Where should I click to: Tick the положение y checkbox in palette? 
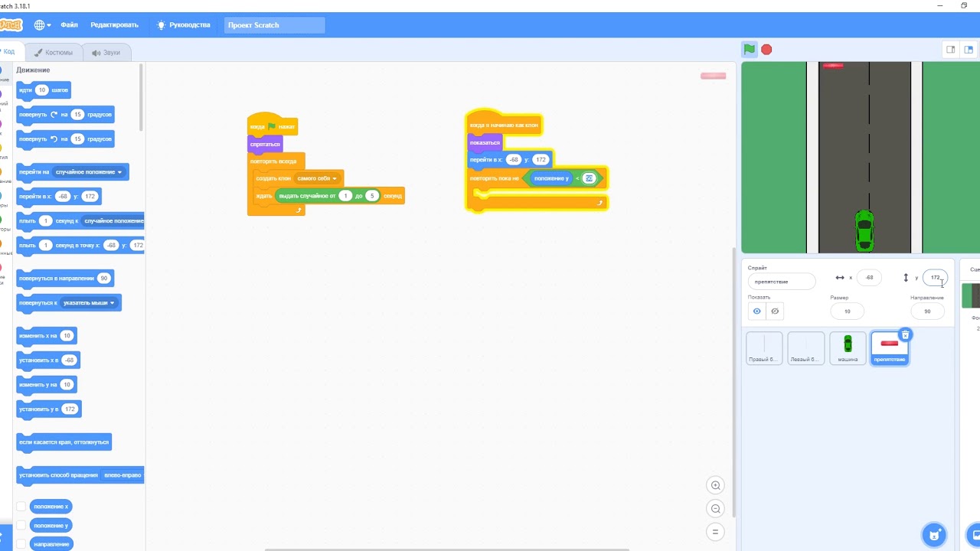21,526
